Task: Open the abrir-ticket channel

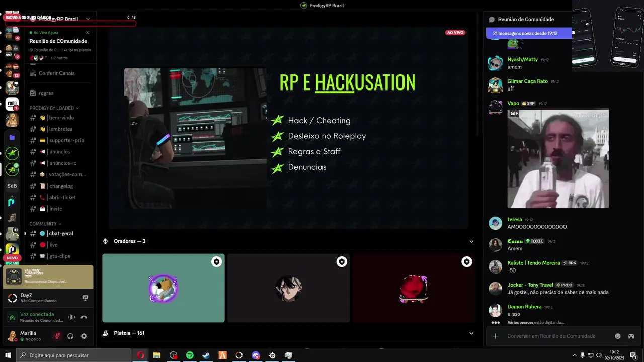Action: click(59, 197)
